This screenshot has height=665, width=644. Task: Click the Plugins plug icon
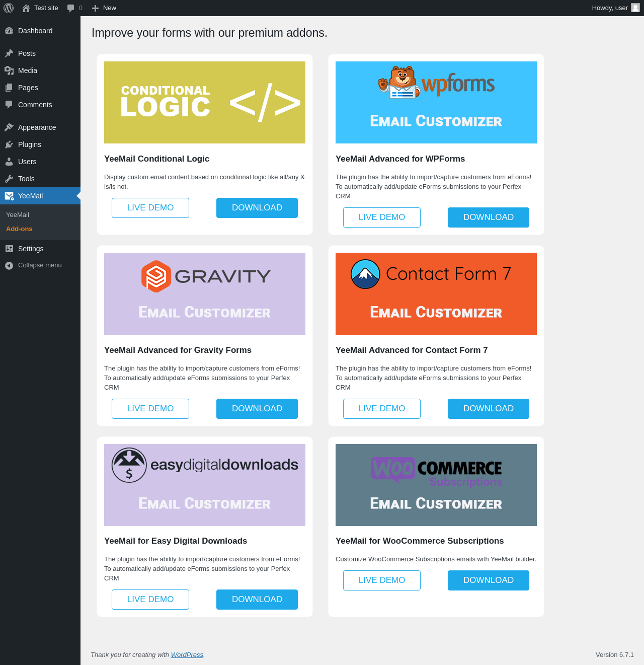(9, 144)
